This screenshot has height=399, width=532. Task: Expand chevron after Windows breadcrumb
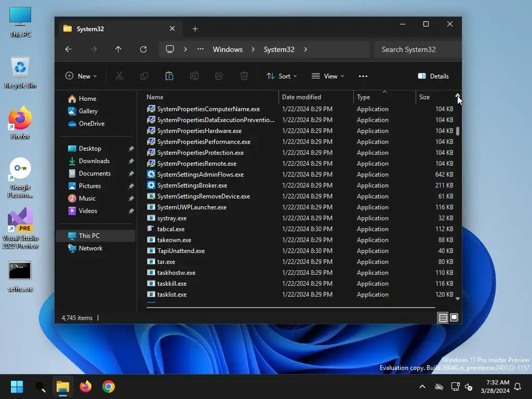(253, 49)
